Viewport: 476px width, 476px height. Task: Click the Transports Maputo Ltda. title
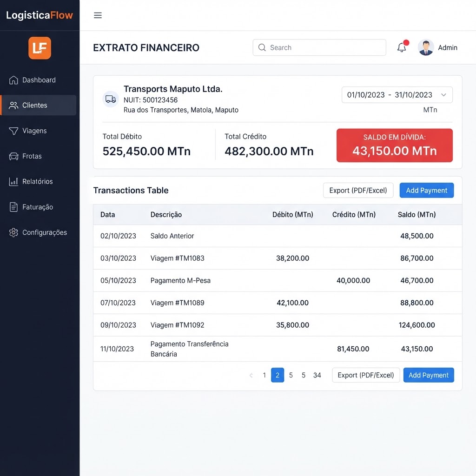pyautogui.click(x=173, y=89)
